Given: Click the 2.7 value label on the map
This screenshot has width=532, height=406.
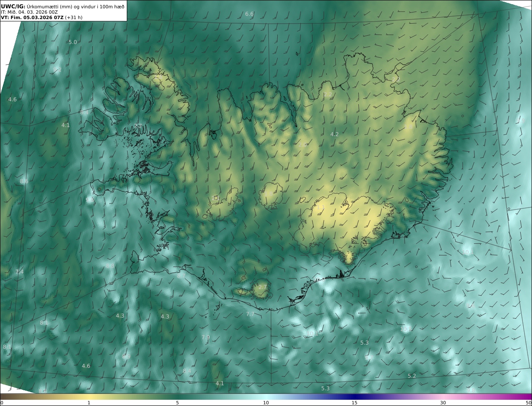Looking at the screenshot, I should 263,287.
